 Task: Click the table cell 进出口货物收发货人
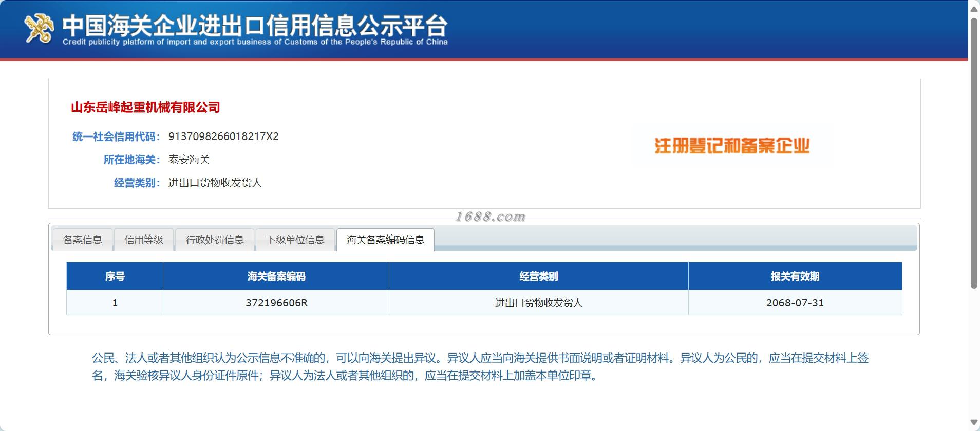[x=538, y=303]
